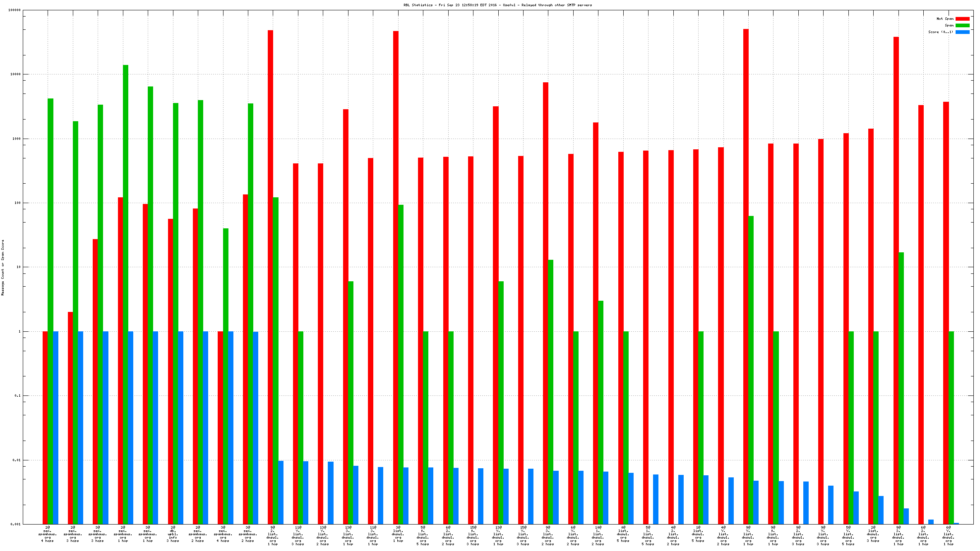This screenshot has height=551, width=980.
Task: Click the Score (0..1) legend text
Action: coord(940,32)
